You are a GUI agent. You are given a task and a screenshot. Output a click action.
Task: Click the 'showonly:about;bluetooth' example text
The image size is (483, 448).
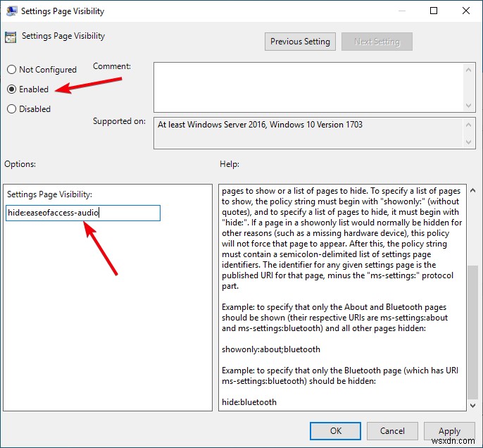[x=271, y=349]
